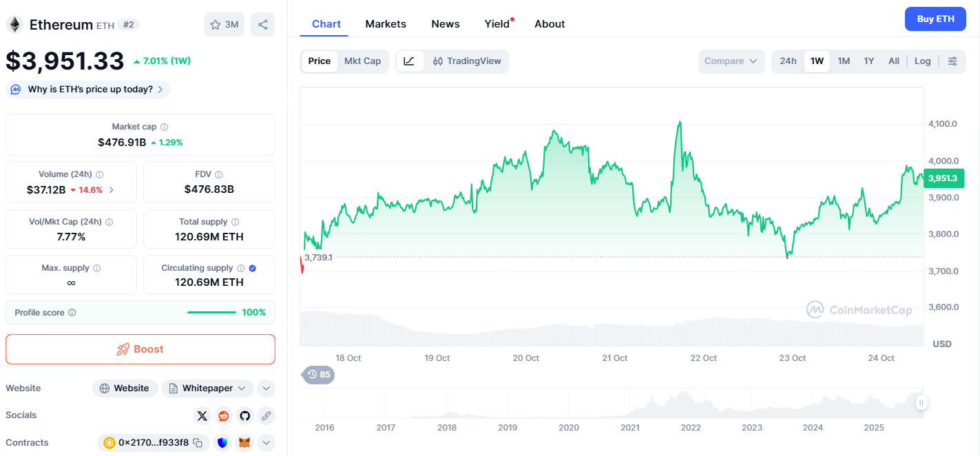Open the Yield tab
This screenshot has width=980, height=456.
click(497, 24)
